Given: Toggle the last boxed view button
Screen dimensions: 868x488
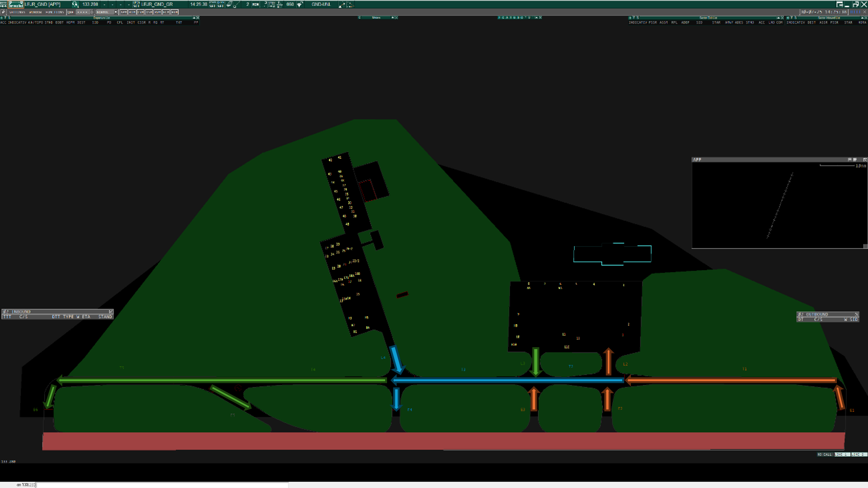Looking at the screenshot, I should [x=174, y=12].
